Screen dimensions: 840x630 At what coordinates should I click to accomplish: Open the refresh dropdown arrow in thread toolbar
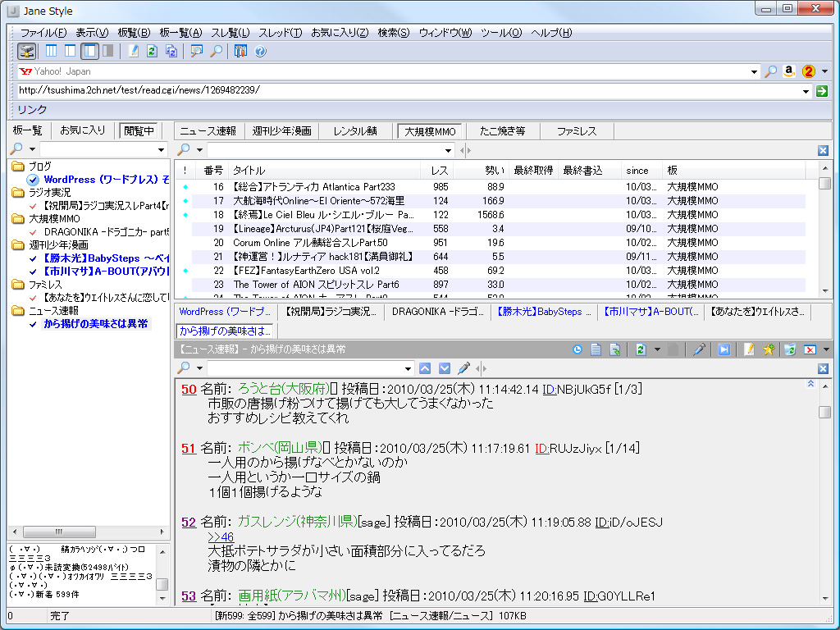(657, 349)
